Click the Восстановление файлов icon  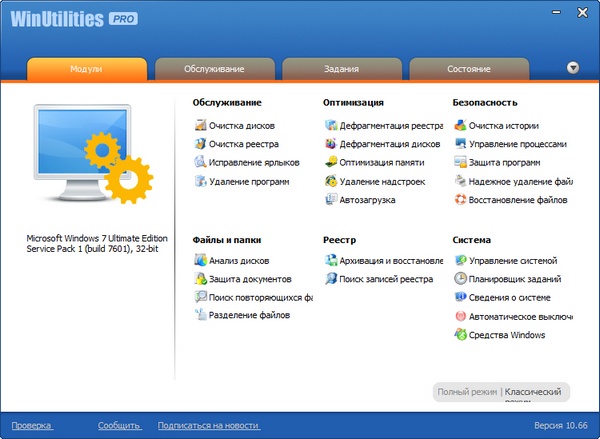click(x=460, y=200)
